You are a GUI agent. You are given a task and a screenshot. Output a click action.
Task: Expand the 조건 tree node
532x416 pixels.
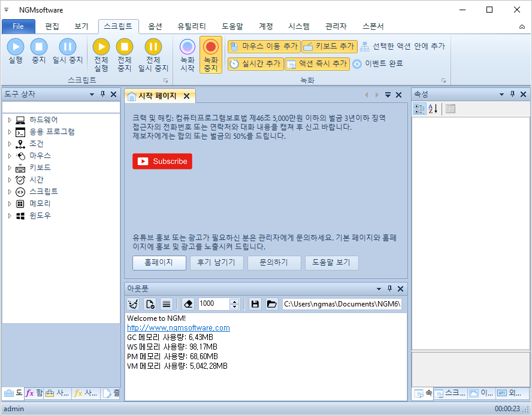pos(10,144)
